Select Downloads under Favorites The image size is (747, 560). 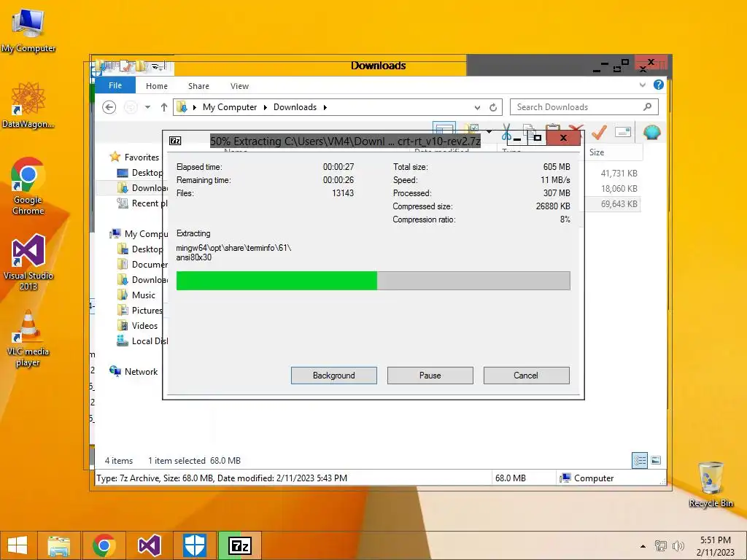pyautogui.click(x=142, y=187)
